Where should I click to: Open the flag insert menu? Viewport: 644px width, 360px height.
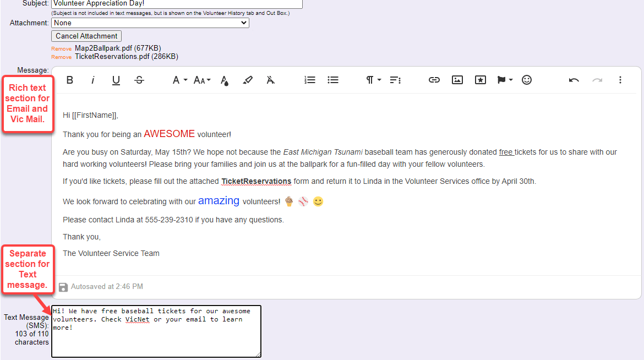[503, 80]
